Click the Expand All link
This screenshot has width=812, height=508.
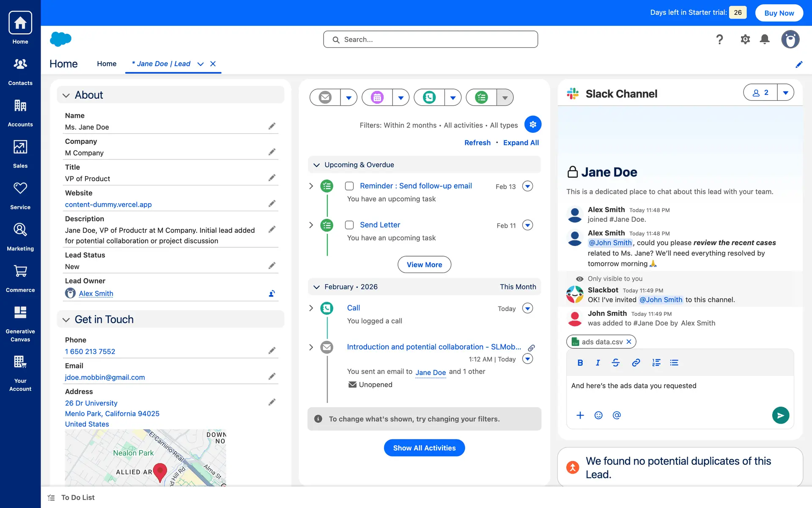point(521,143)
